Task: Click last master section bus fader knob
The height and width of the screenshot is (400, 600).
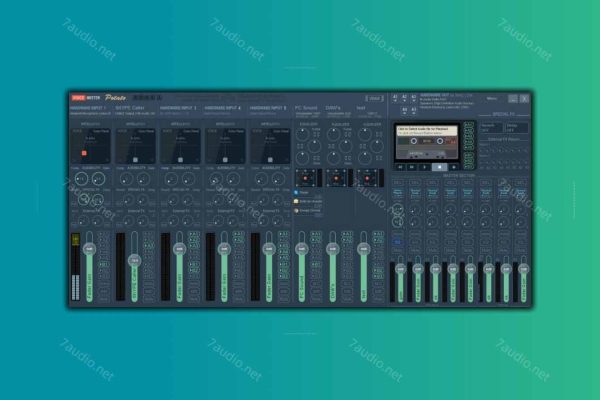Action: (523, 269)
